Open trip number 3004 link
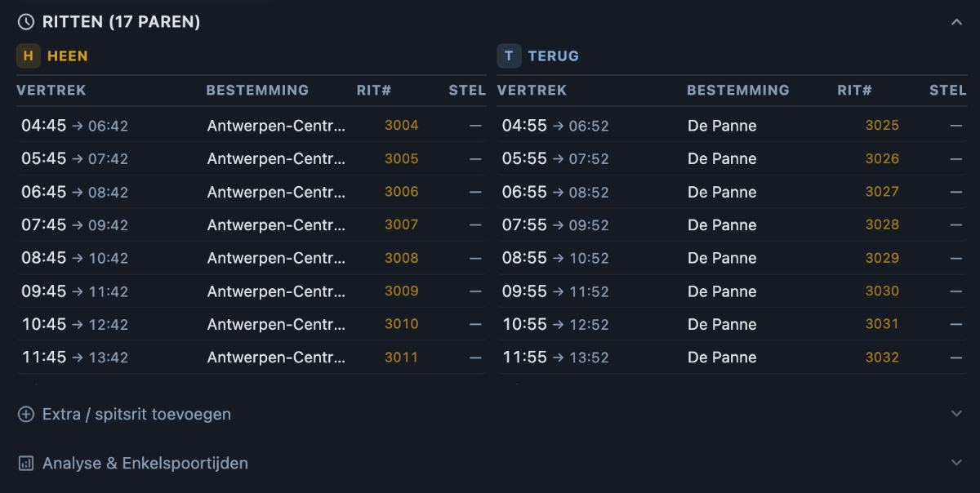 402,126
